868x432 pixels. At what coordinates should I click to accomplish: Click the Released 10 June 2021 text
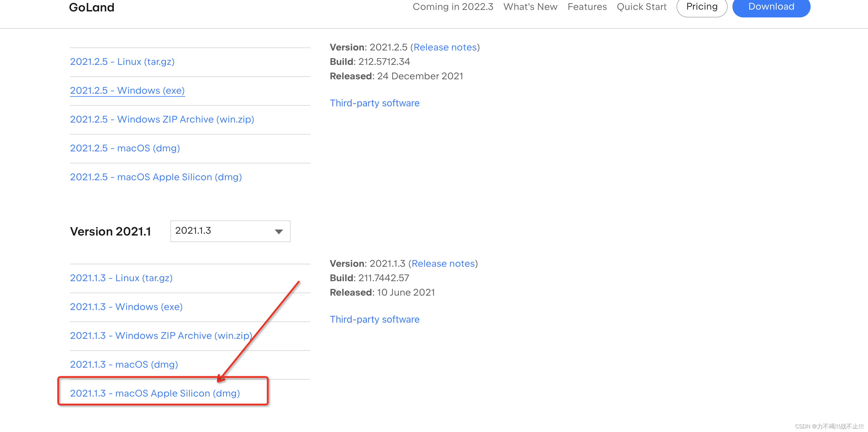tap(382, 292)
